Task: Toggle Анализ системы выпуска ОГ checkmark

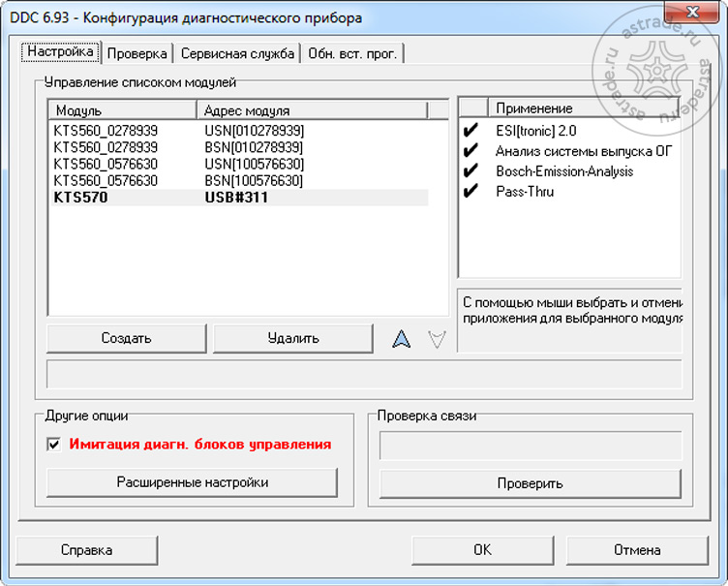Action: click(x=470, y=150)
